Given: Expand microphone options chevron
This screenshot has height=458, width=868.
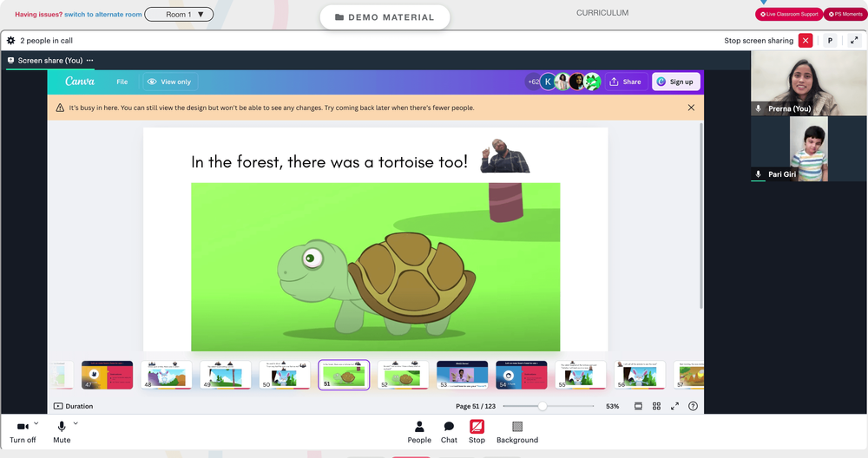Looking at the screenshot, I should (76, 423).
